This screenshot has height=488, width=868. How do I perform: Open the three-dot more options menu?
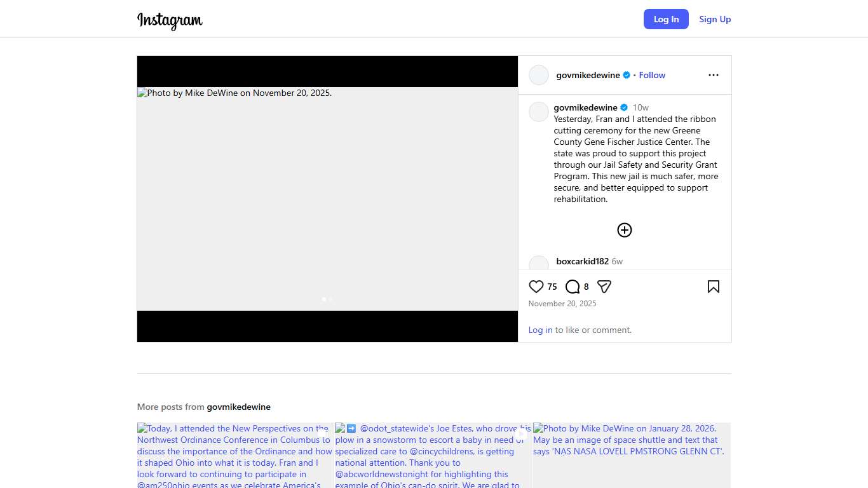[713, 75]
